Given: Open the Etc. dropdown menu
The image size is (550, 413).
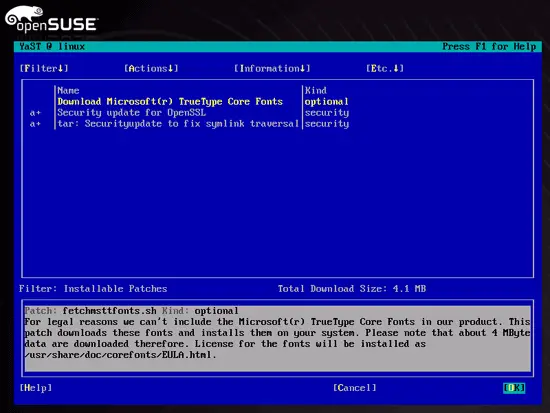Looking at the screenshot, I should [385, 68].
